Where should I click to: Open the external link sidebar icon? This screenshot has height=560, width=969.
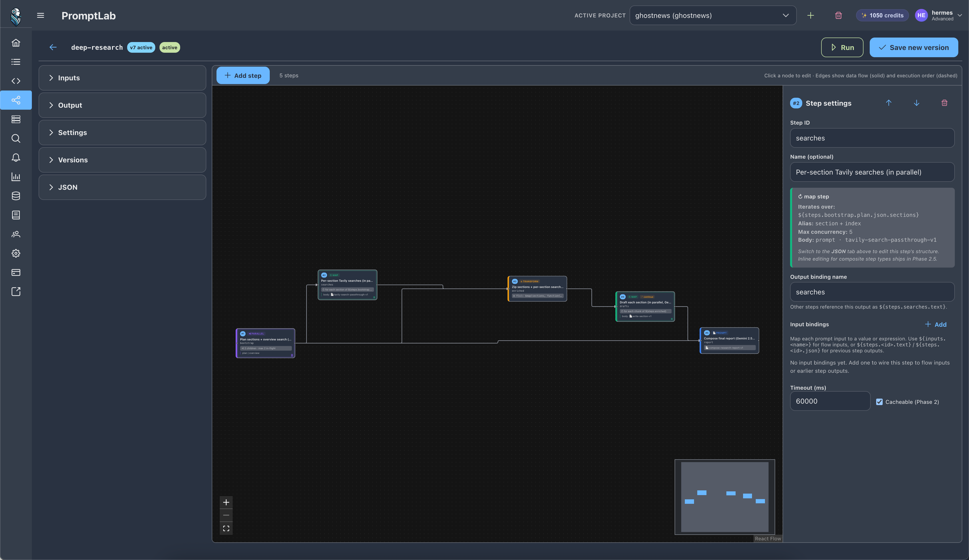coord(16,292)
